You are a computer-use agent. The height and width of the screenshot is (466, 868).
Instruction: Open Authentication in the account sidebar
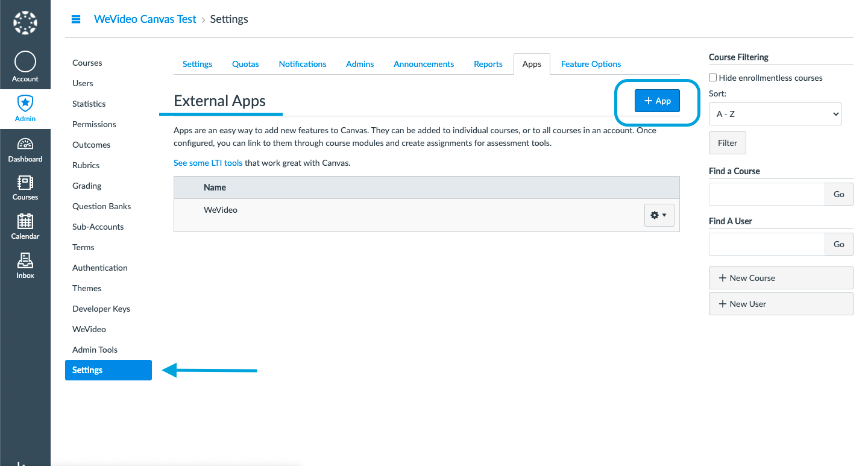100,268
